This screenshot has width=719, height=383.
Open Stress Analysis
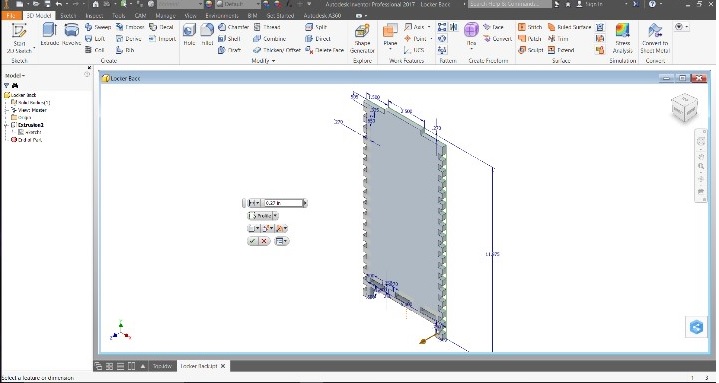click(x=623, y=39)
